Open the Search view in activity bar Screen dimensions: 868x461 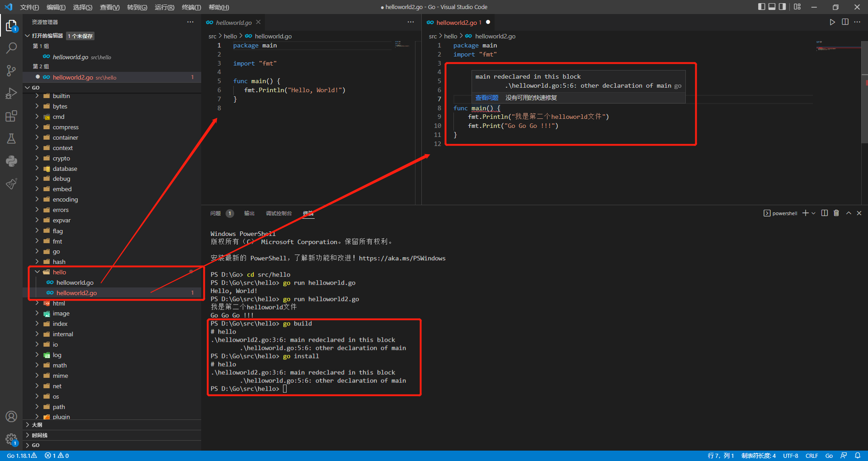pyautogui.click(x=11, y=48)
